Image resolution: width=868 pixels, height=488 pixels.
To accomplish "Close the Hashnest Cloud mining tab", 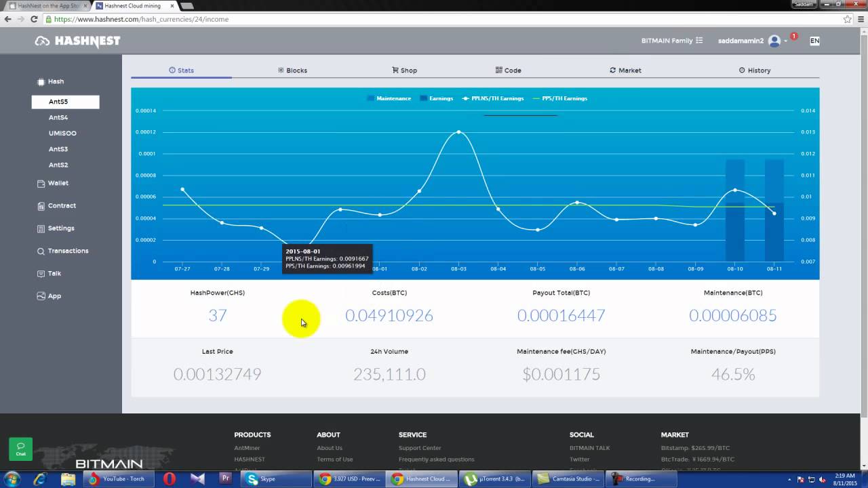I will click(173, 5).
